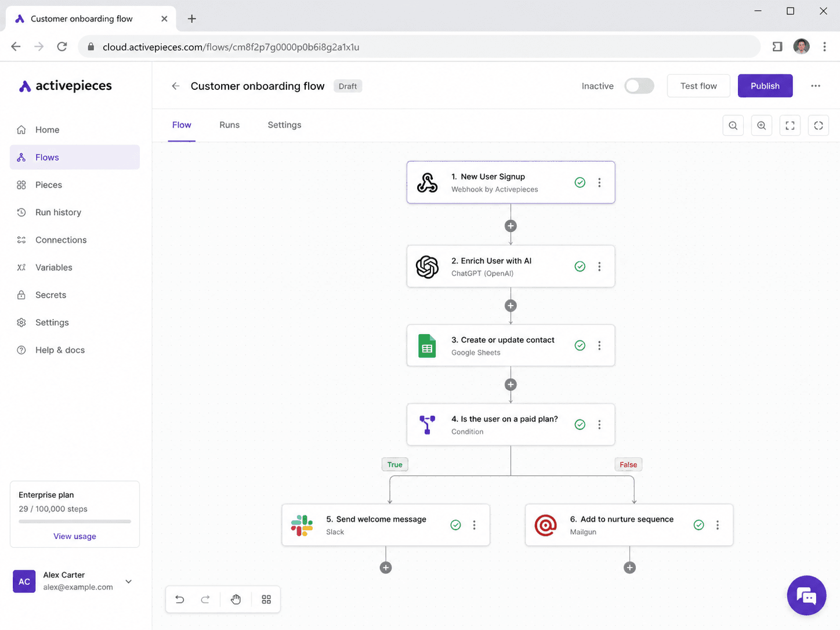Open the options menu for New User Signup
Screen dimensions: 840x630
[599, 183]
